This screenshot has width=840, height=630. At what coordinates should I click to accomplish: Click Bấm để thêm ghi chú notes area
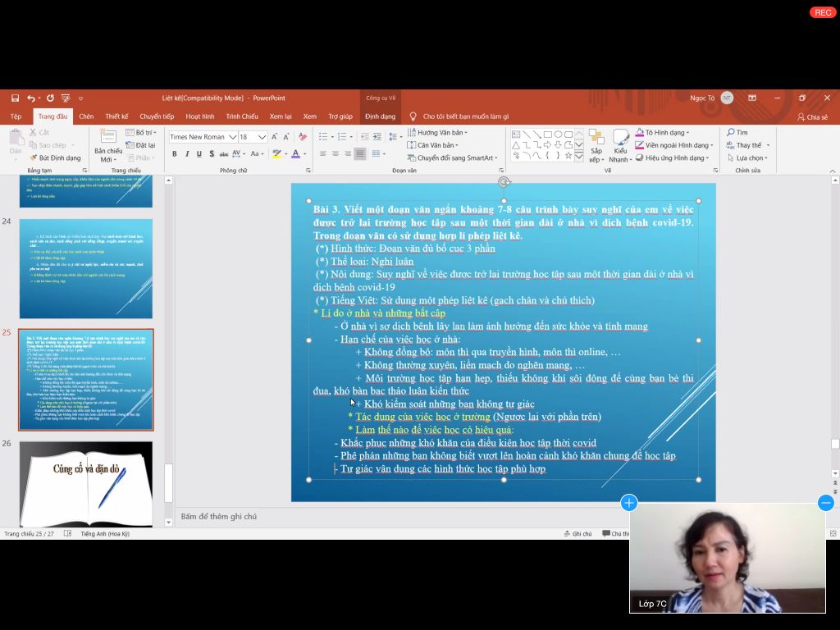coord(218,517)
